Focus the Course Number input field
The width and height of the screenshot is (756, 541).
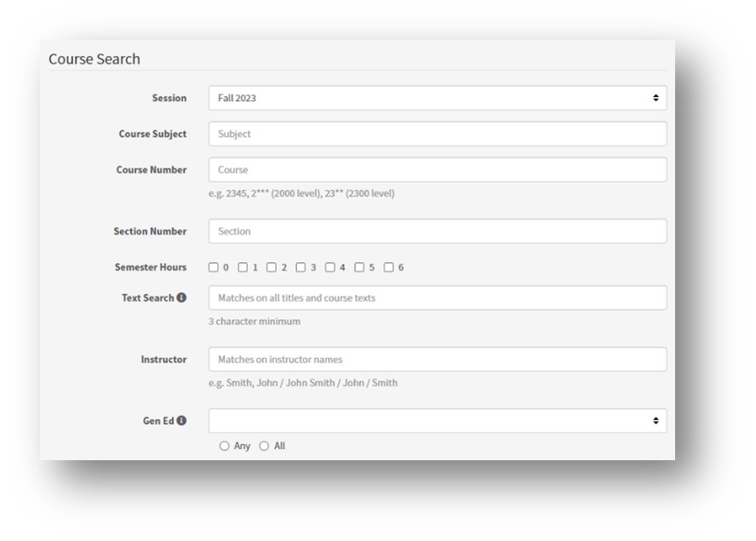click(x=437, y=169)
